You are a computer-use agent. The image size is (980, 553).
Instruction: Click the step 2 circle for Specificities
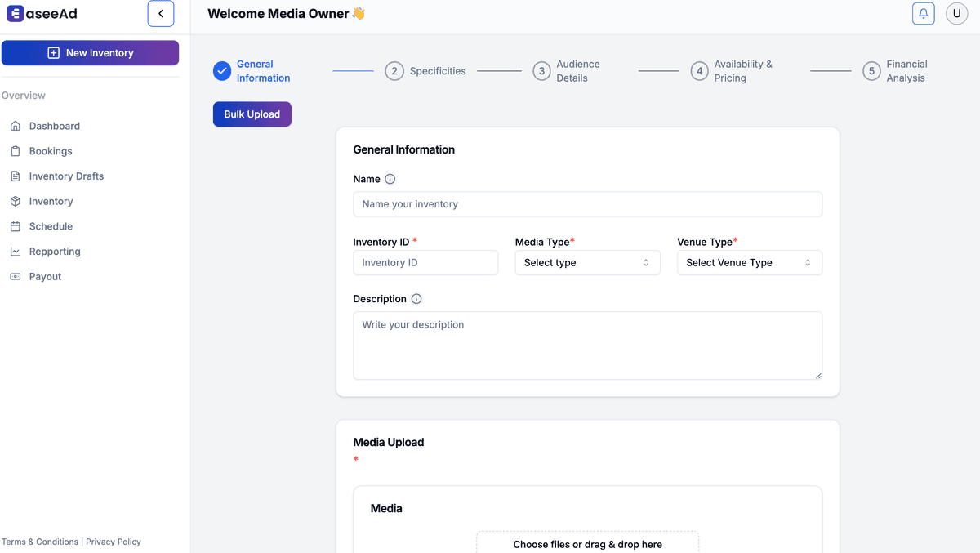click(x=394, y=71)
